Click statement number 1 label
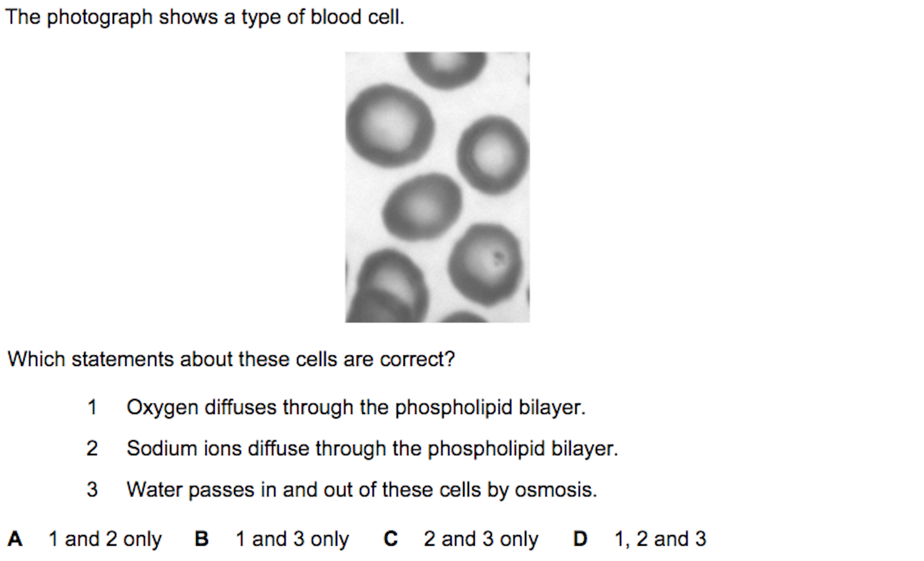The height and width of the screenshot is (561, 924). click(x=92, y=407)
